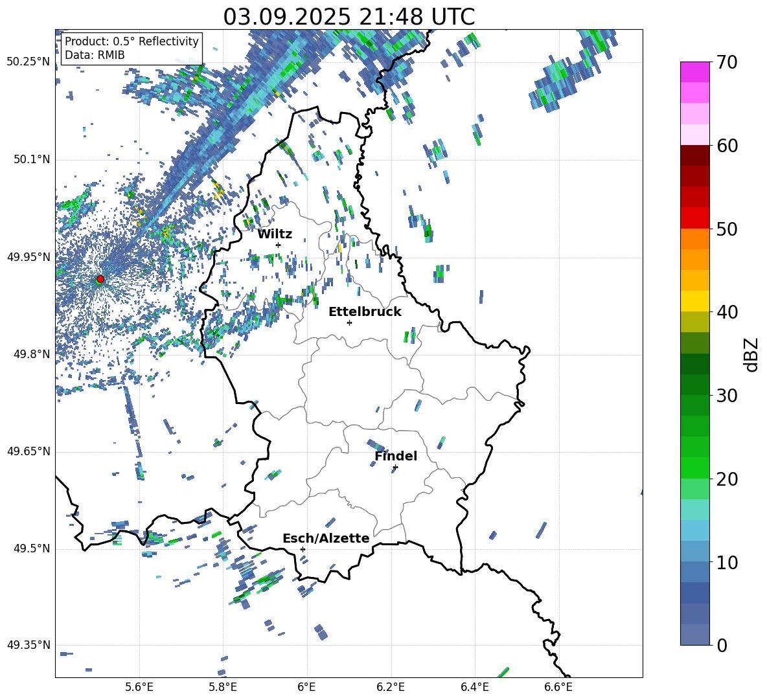Screen dimensions: 767x700
Task: Pick the light blue colorbar segment above 10
Action: pos(695,552)
